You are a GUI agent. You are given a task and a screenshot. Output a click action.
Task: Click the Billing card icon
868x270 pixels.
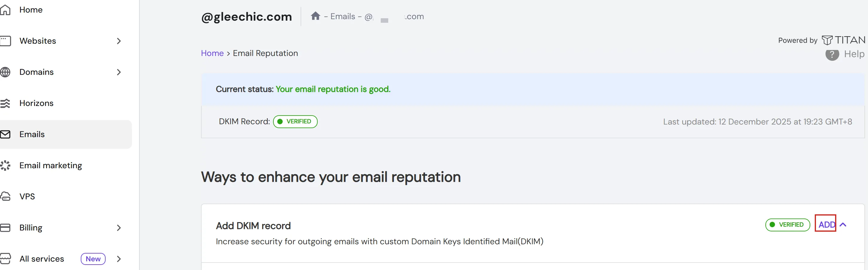[5, 227]
